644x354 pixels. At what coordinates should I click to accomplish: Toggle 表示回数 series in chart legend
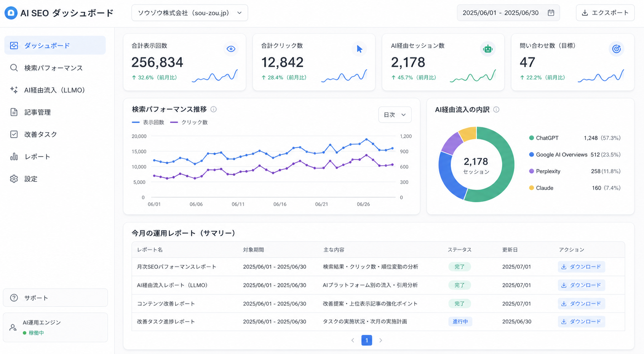pyautogui.click(x=148, y=122)
